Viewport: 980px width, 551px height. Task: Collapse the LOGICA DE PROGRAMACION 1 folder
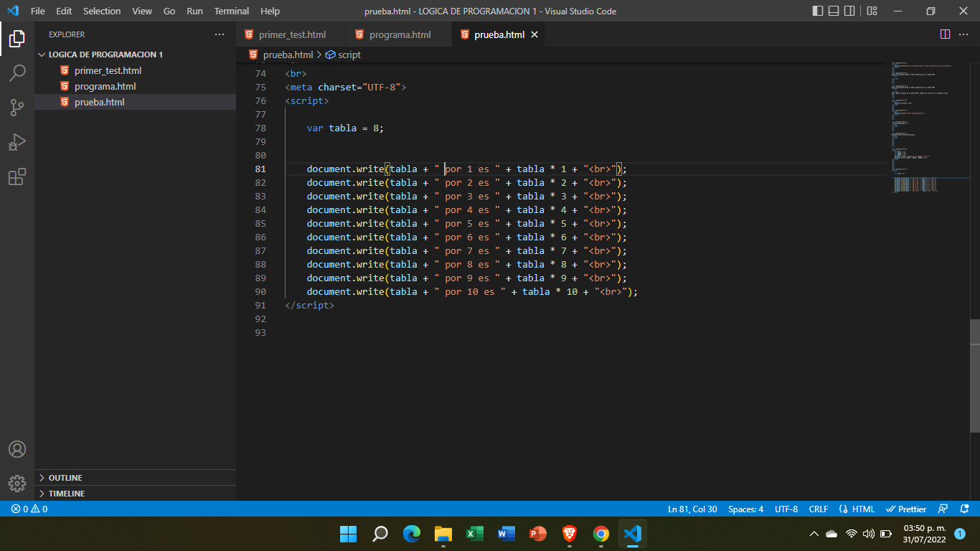(x=135, y=55)
